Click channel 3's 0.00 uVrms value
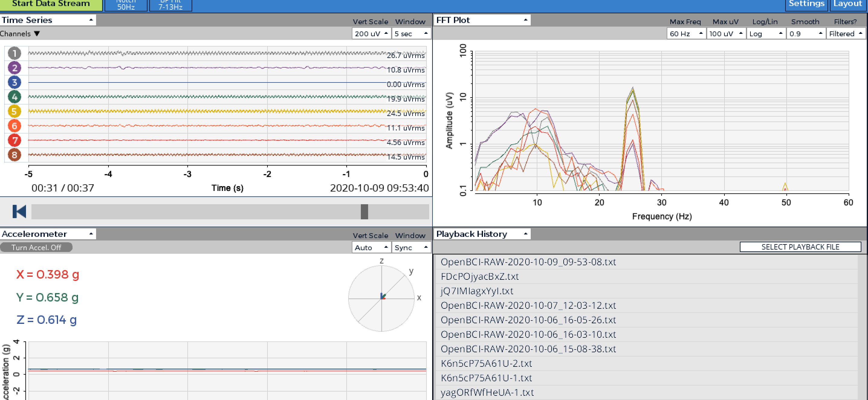 pyautogui.click(x=406, y=84)
